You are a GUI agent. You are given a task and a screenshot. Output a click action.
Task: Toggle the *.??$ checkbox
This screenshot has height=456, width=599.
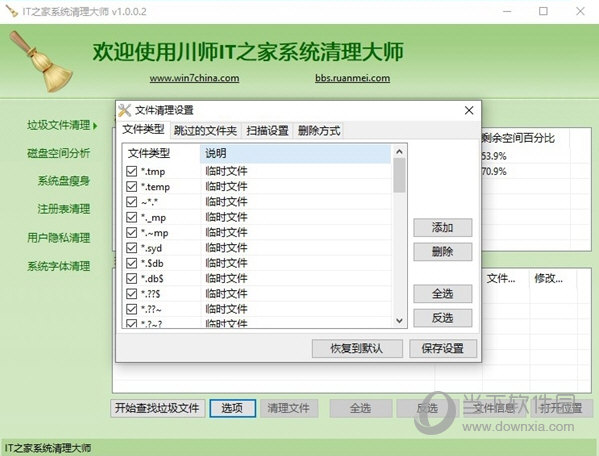(131, 294)
